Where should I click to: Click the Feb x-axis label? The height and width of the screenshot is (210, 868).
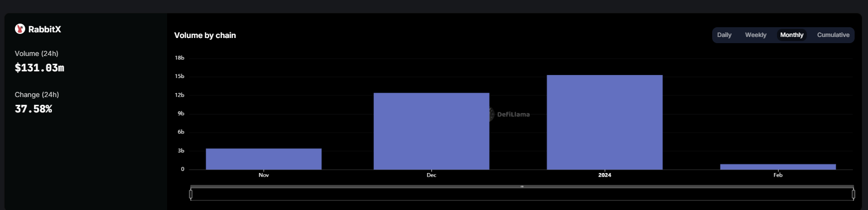pyautogui.click(x=778, y=175)
